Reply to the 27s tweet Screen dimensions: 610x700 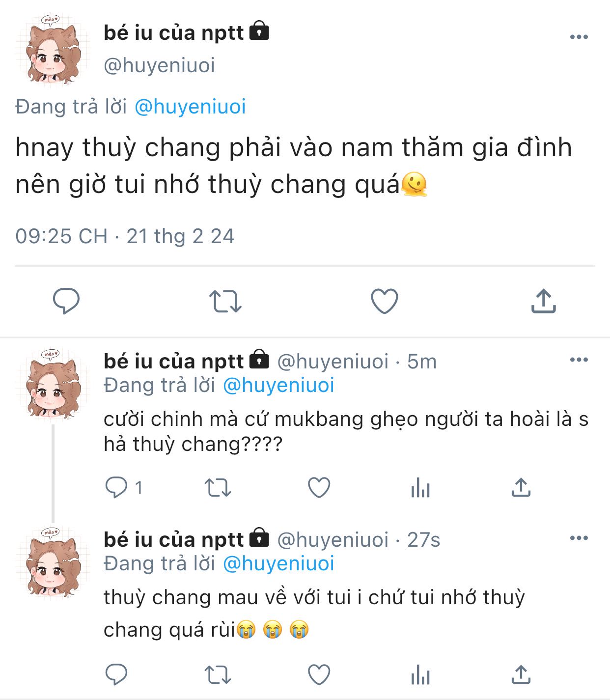click(116, 674)
